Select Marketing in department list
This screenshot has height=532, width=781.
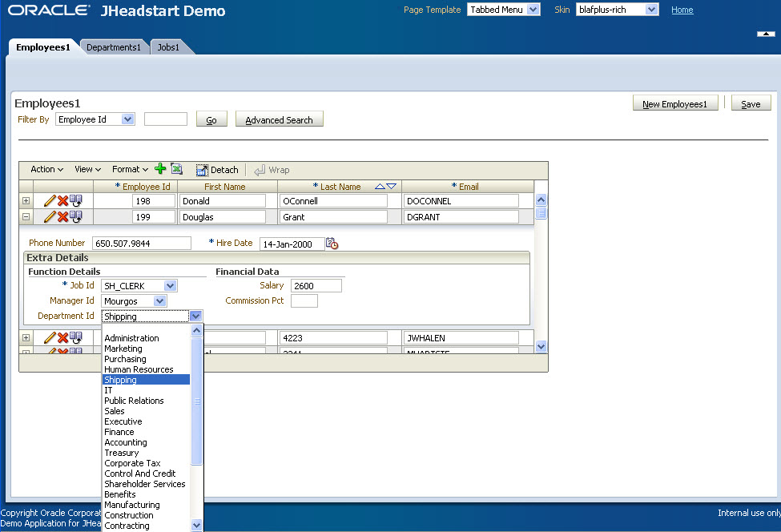146,349
